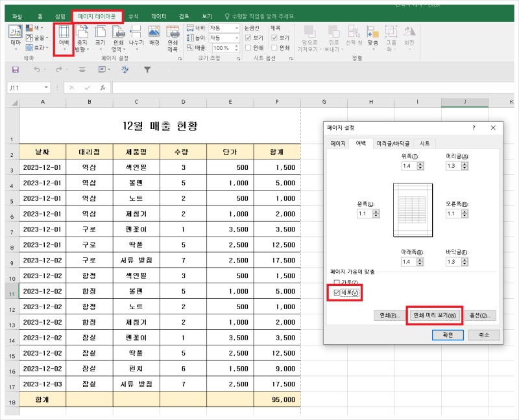The image size is (519, 420).
Task: Adjust the 배율 100% spinner
Action: tap(236, 48)
